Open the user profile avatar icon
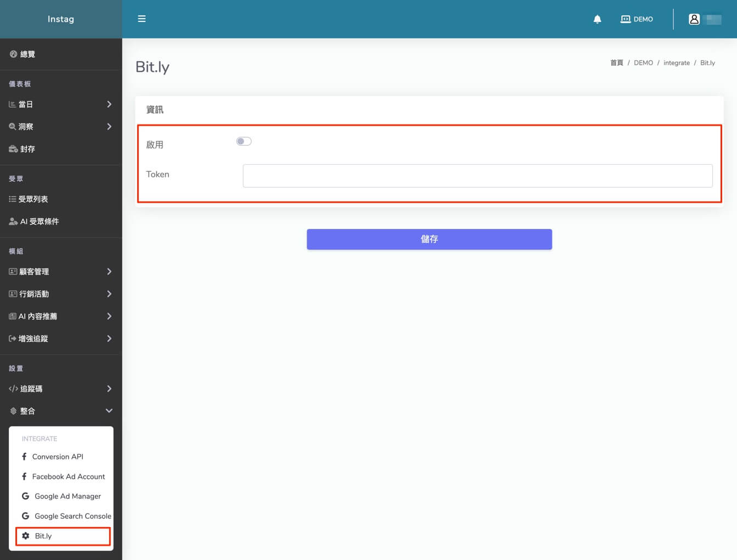The width and height of the screenshot is (737, 560). [x=694, y=19]
